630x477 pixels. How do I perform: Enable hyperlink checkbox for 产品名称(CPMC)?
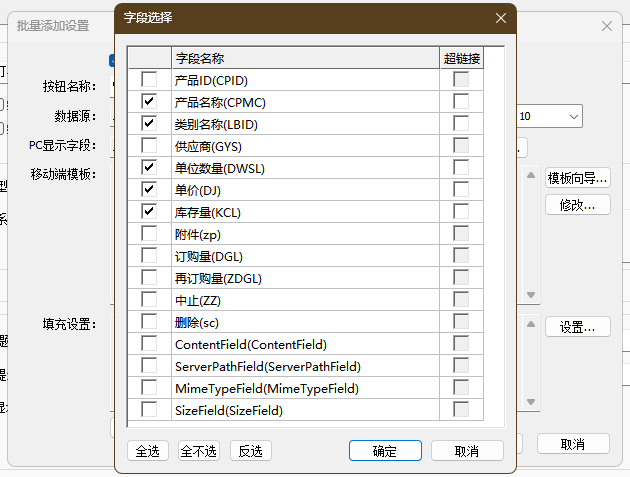click(x=461, y=101)
